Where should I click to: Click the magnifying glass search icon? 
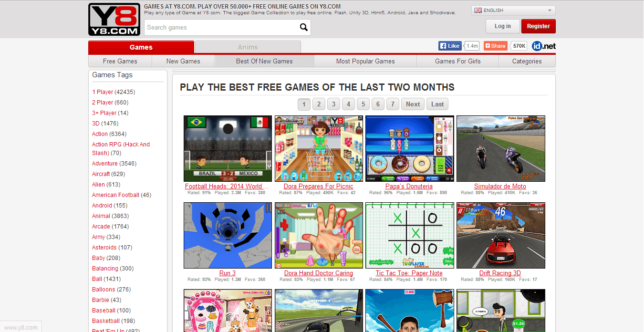tap(304, 27)
